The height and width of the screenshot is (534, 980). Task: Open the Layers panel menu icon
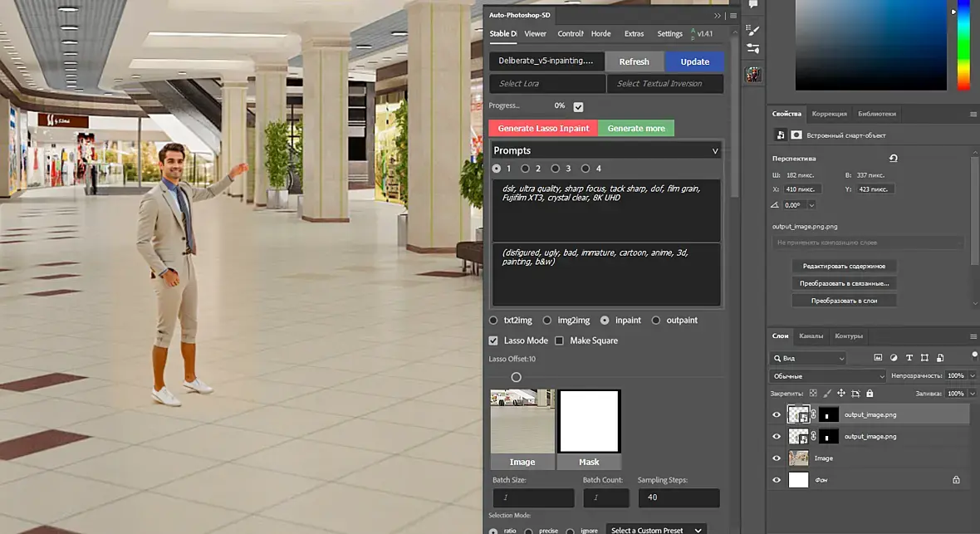(973, 336)
